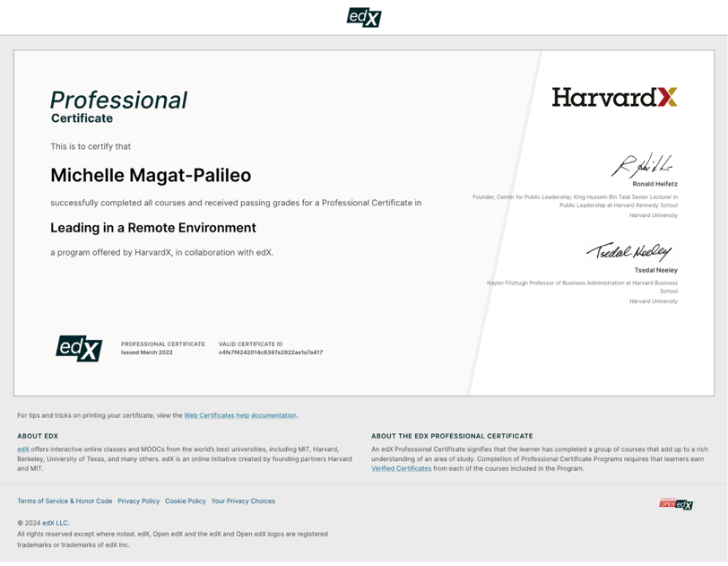This screenshot has width=728, height=566.
Task: Click the PROFESSIONAL CERTIFICATE label beside the edX logo
Action: pos(163,344)
